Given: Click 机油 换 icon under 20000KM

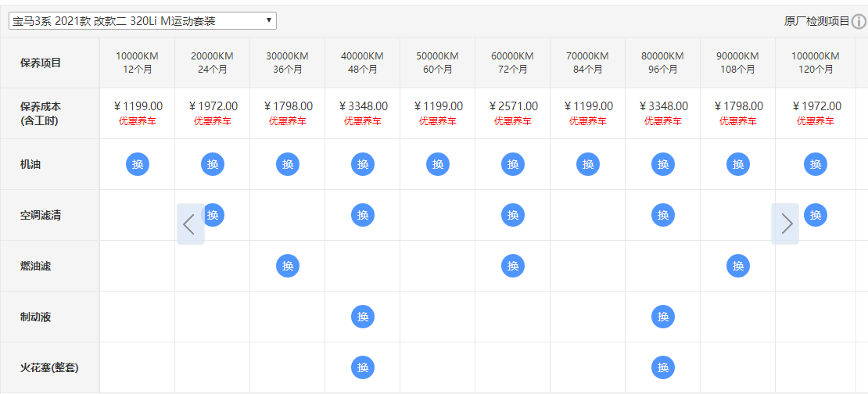Looking at the screenshot, I should [213, 164].
